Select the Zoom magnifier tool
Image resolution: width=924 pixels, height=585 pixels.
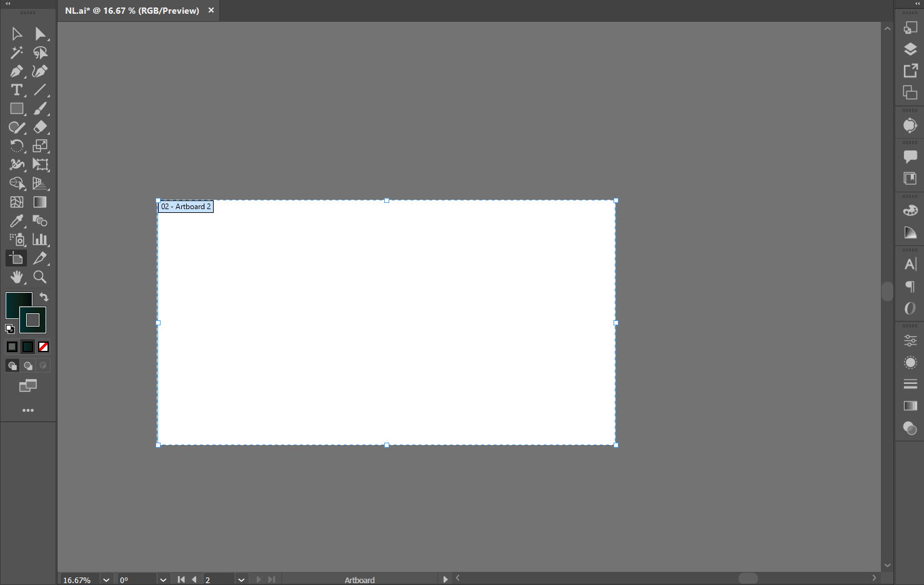coord(40,277)
